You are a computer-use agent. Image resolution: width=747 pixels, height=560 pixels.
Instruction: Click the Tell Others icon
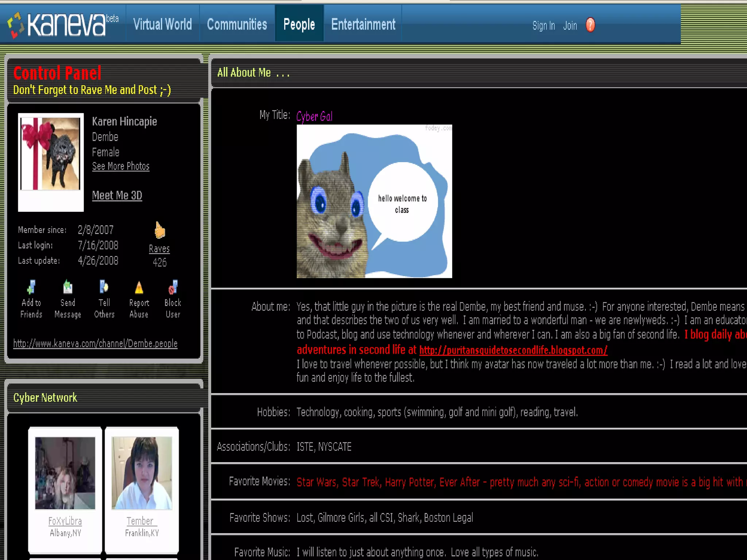(104, 287)
